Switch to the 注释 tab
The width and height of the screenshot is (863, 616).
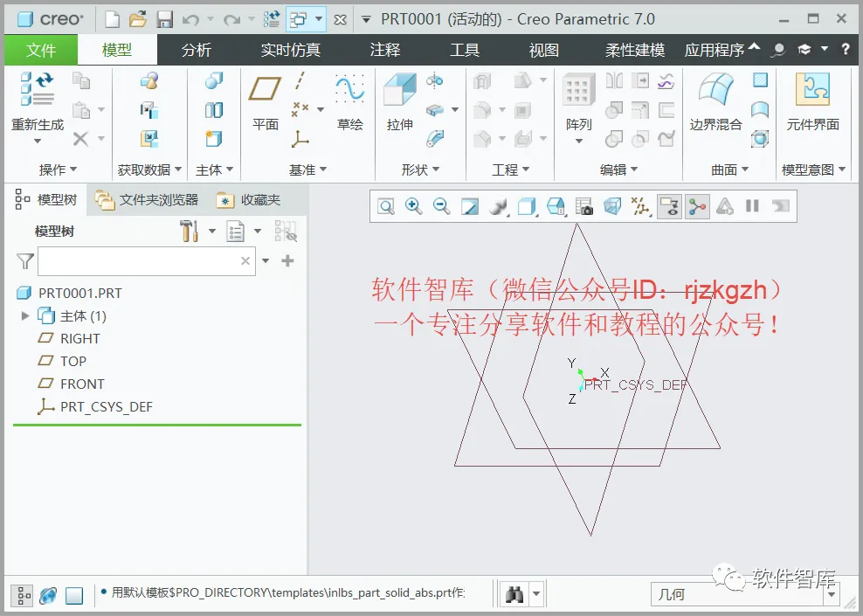tap(384, 50)
